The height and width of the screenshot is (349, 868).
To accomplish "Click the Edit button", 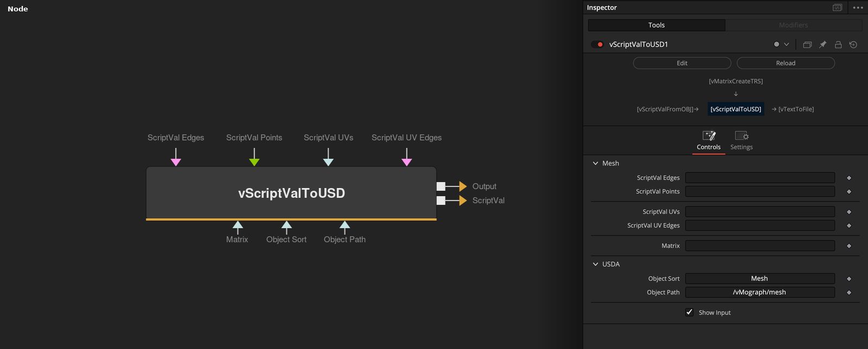I will pyautogui.click(x=682, y=63).
